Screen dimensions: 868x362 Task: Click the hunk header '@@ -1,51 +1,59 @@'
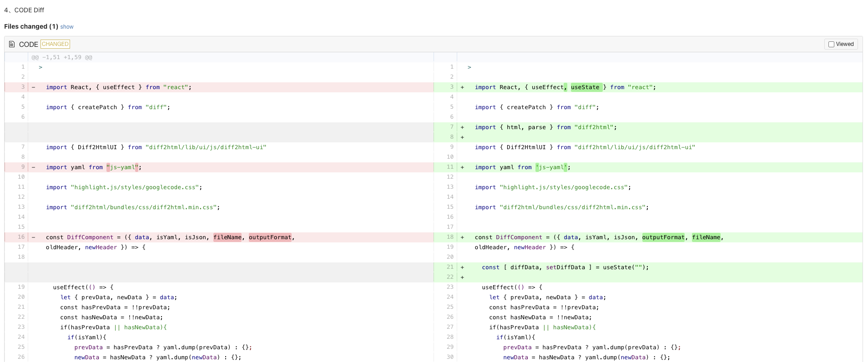[x=62, y=57]
